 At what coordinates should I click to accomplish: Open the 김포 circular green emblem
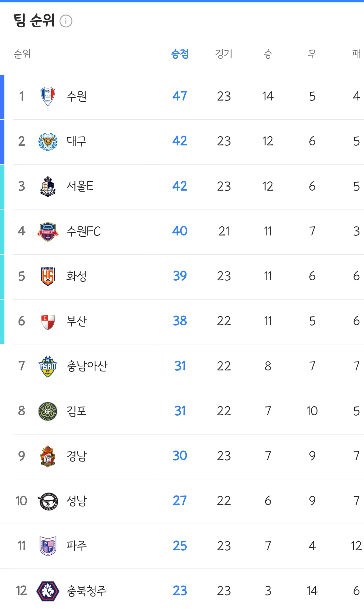coord(48,411)
